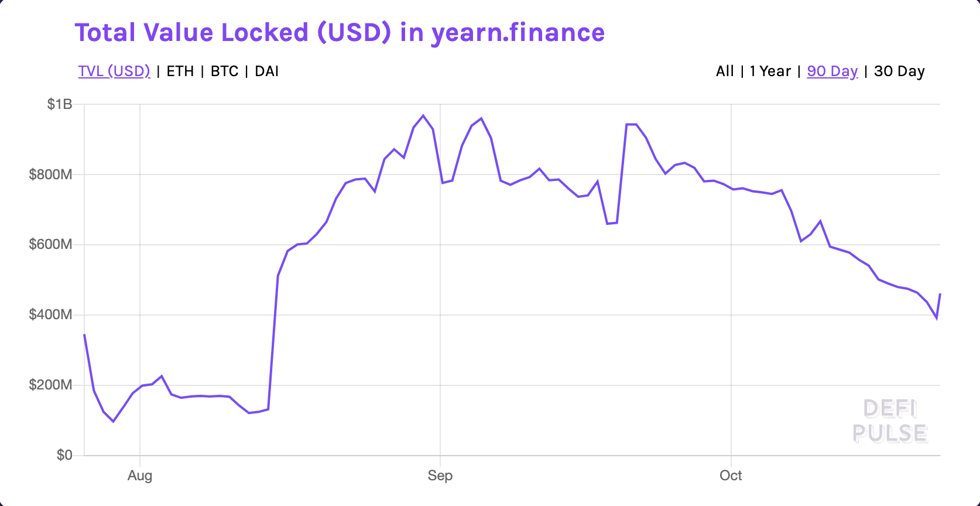The width and height of the screenshot is (980, 506).
Task: Enable the 30 Day time range
Action: pyautogui.click(x=899, y=71)
